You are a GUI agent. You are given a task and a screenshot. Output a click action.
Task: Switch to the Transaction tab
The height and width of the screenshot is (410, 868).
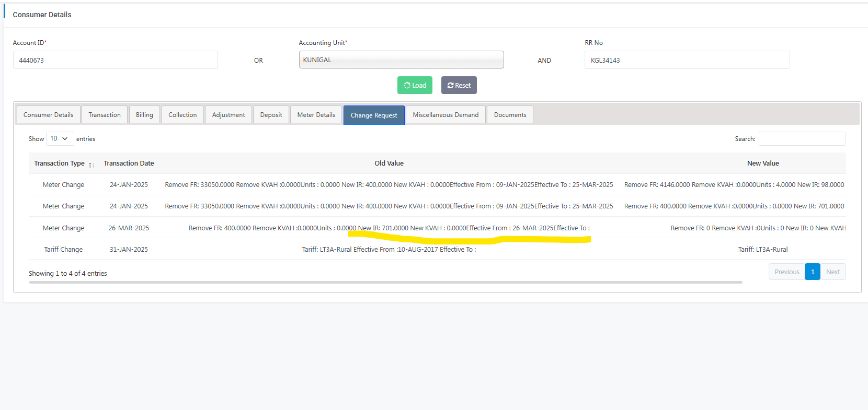pyautogui.click(x=105, y=115)
